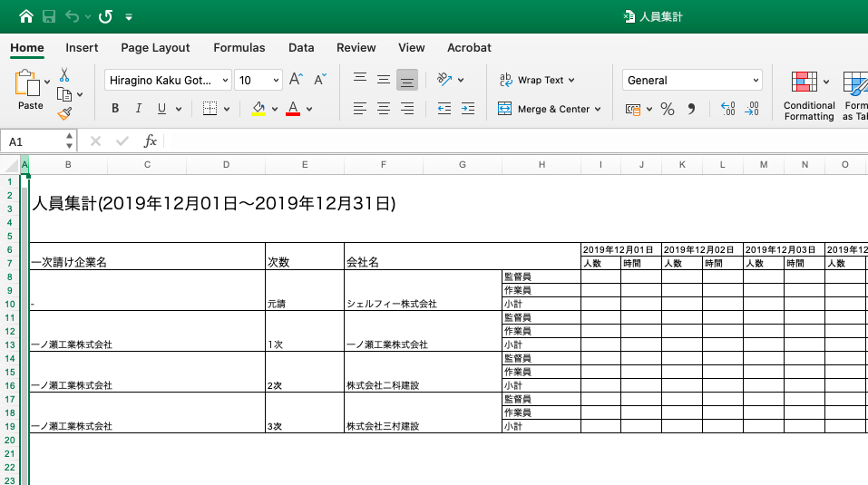
Task: Open Conditional Formatting
Action: click(809, 96)
